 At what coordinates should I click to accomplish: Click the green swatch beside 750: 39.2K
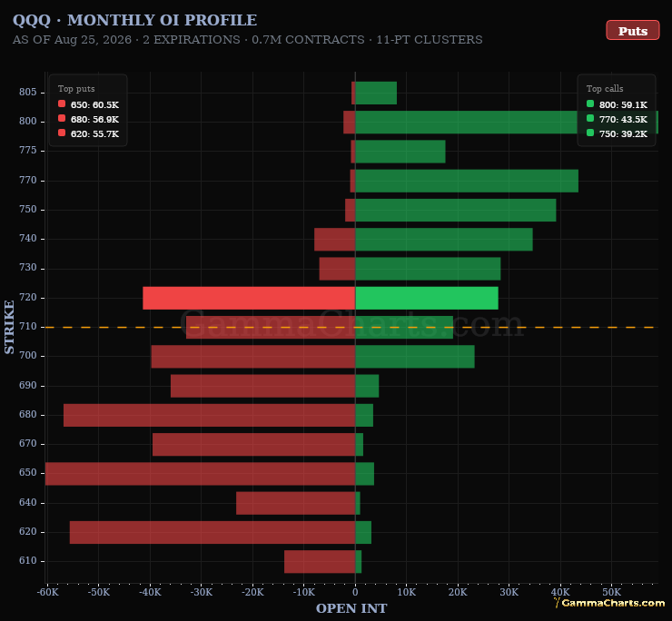point(590,133)
